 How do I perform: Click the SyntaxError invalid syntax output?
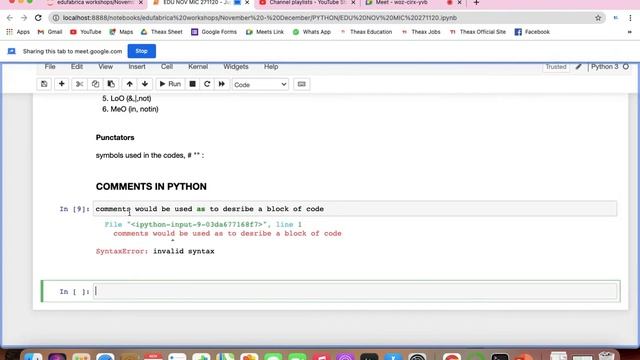[x=155, y=251]
